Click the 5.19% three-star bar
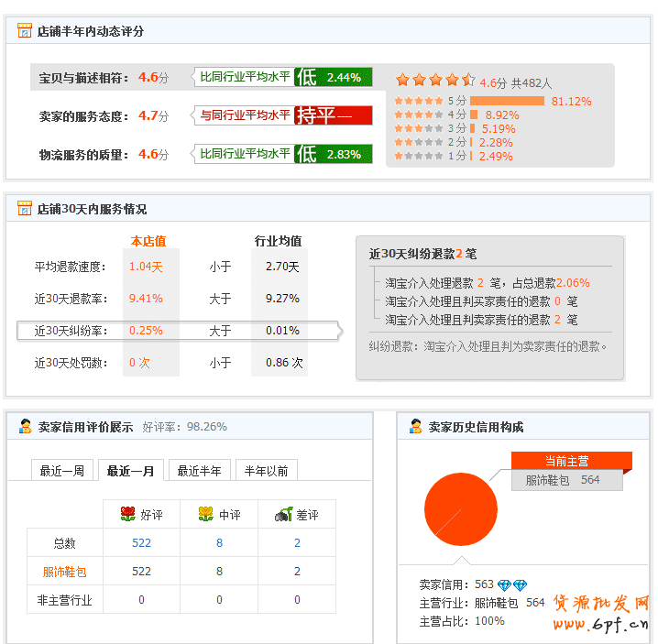This screenshot has height=644, width=658. point(473,128)
